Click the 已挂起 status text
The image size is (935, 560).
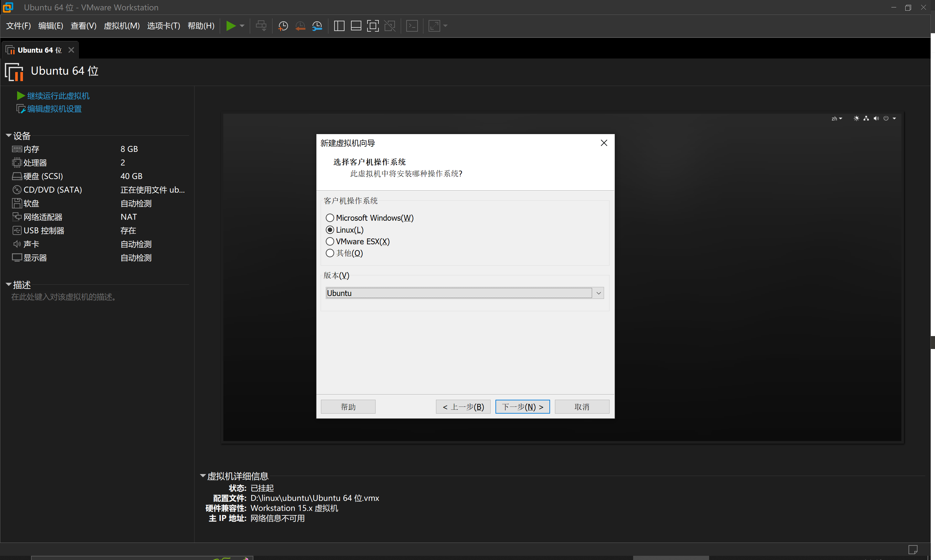click(x=262, y=488)
